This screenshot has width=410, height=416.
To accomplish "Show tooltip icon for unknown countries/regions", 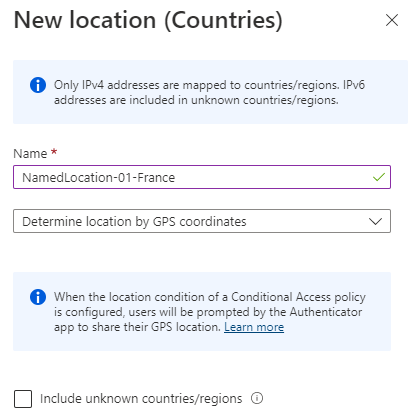I will pyautogui.click(x=257, y=398).
